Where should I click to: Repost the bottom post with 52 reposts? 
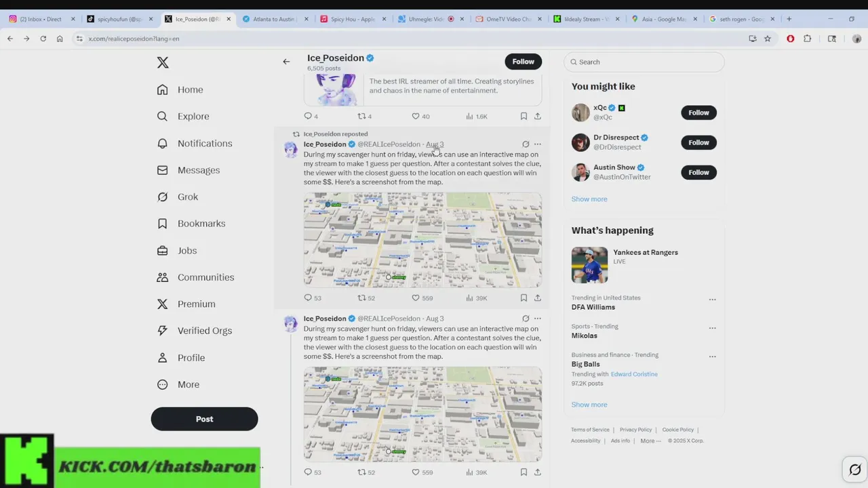click(x=366, y=472)
